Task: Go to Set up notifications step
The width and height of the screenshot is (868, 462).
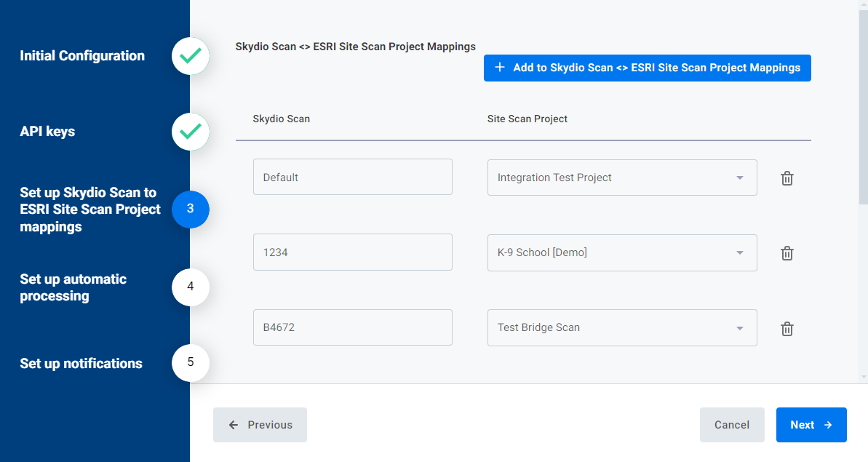Action: (81, 364)
